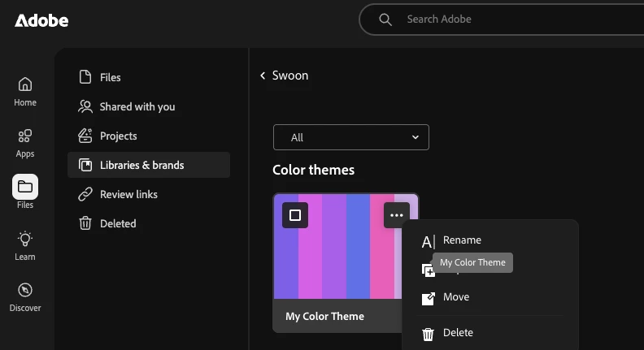The height and width of the screenshot is (350, 644).
Task: Click the trash icon beside Deleted
Action: 85,223
